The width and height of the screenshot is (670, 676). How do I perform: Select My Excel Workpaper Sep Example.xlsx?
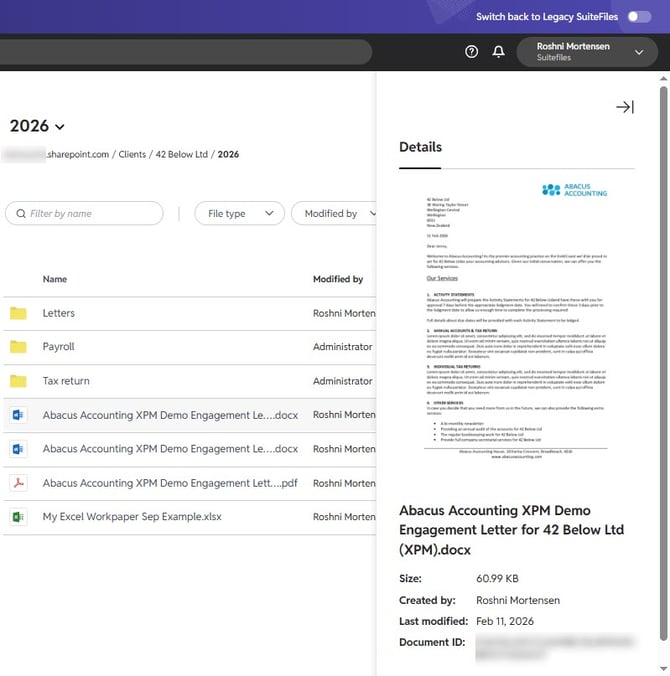[x=132, y=516]
